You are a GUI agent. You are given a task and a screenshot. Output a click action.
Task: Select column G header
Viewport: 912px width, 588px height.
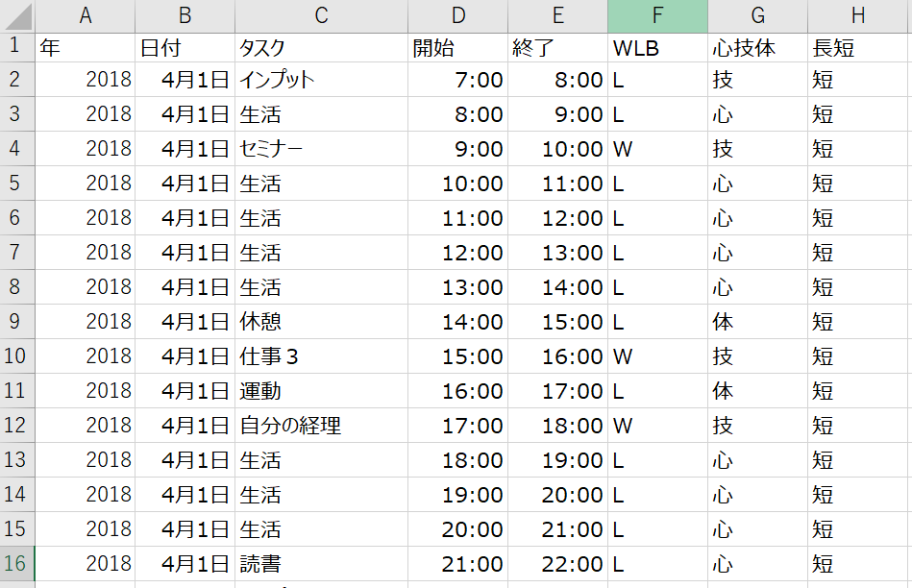[x=758, y=15]
